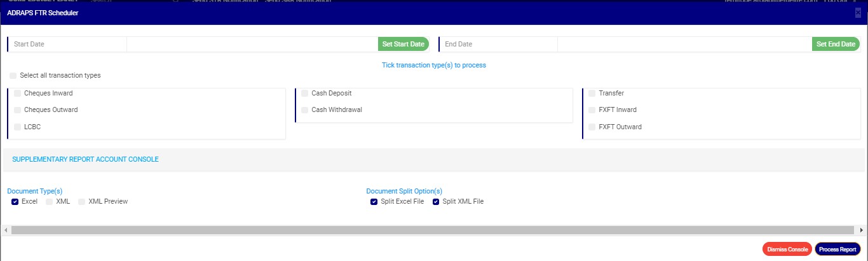Screen dimensions: 868x261
Task: Tick the Transfer transaction checkbox
Action: coord(592,94)
